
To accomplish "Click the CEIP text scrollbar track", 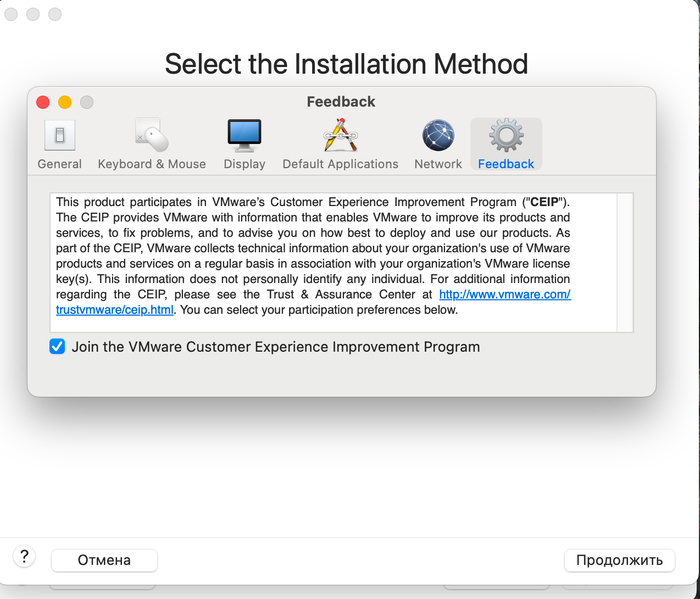I will click(625, 263).
